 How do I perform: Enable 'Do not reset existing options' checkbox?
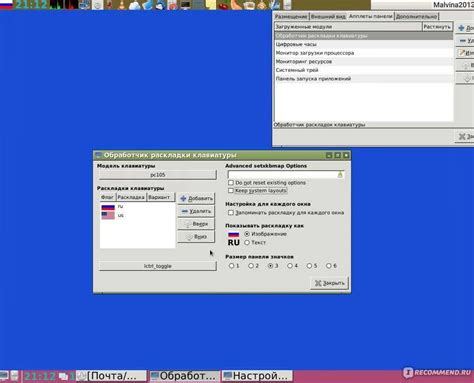coord(231,183)
